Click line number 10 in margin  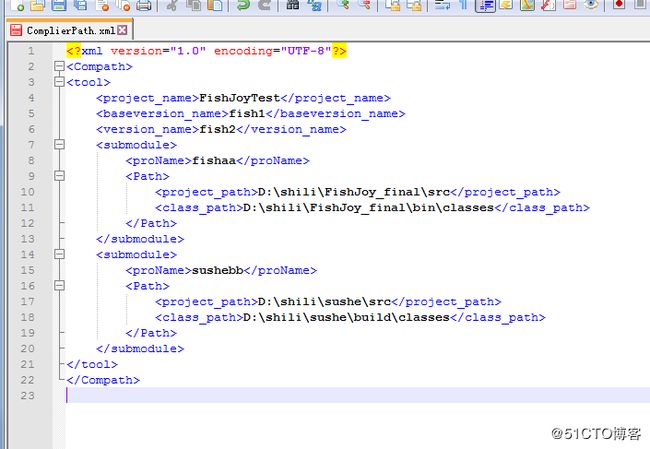27,192
